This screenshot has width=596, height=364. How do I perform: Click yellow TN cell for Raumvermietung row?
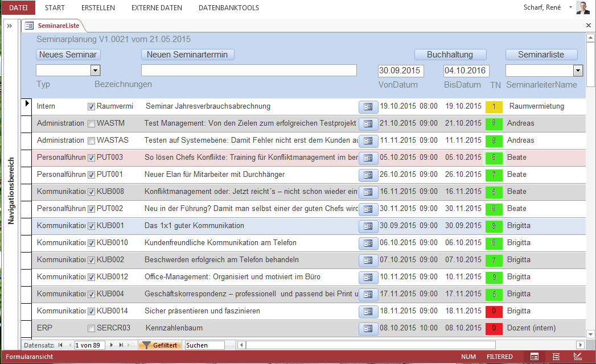point(494,106)
